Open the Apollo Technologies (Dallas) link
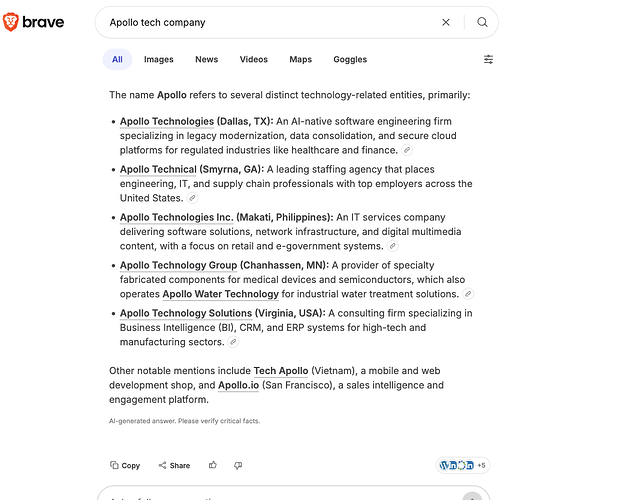 click(167, 122)
